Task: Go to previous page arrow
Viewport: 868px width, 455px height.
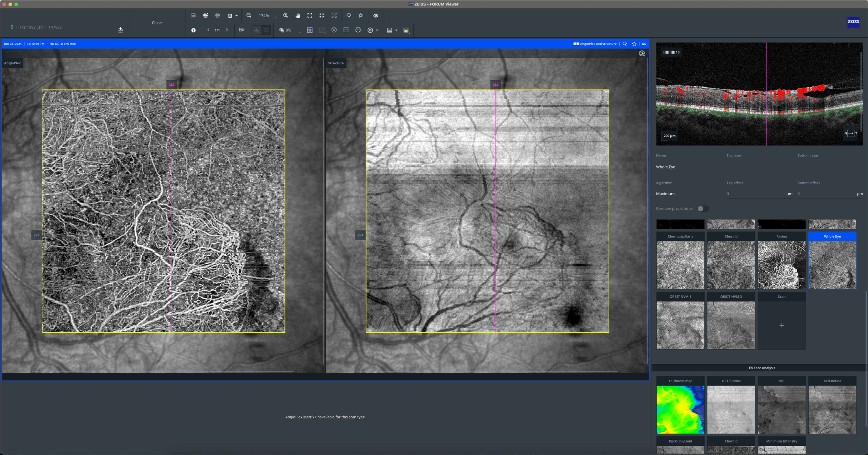Action: coord(208,30)
